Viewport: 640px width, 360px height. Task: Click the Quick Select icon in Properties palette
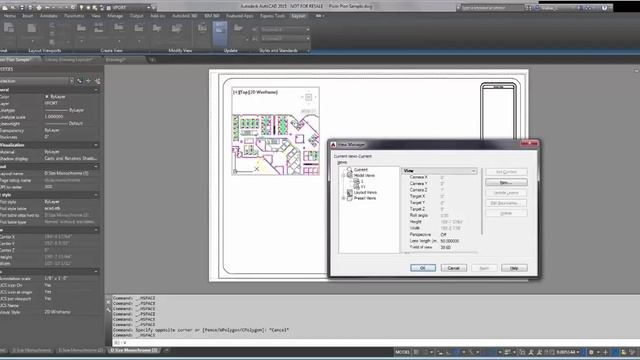(x=98, y=81)
